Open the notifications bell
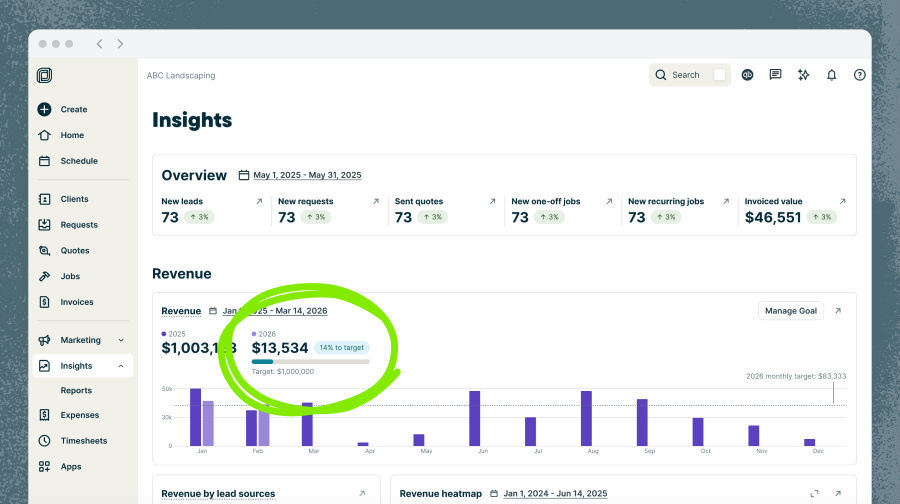 [x=831, y=75]
